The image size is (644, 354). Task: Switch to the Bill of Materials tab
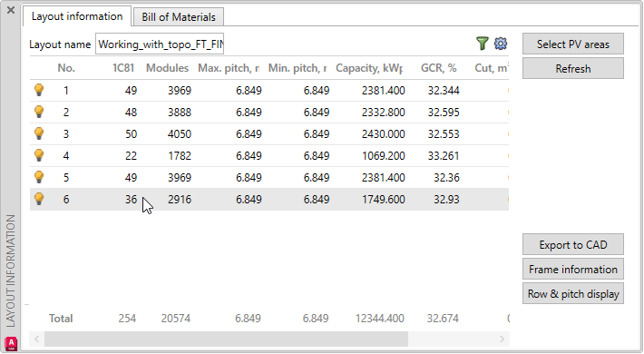[179, 17]
